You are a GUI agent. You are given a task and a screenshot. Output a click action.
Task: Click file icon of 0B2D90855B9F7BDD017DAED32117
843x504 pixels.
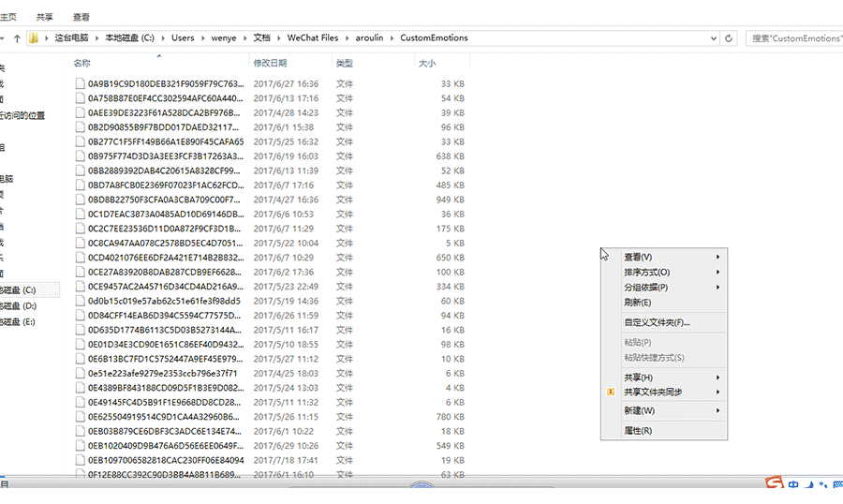(x=81, y=127)
